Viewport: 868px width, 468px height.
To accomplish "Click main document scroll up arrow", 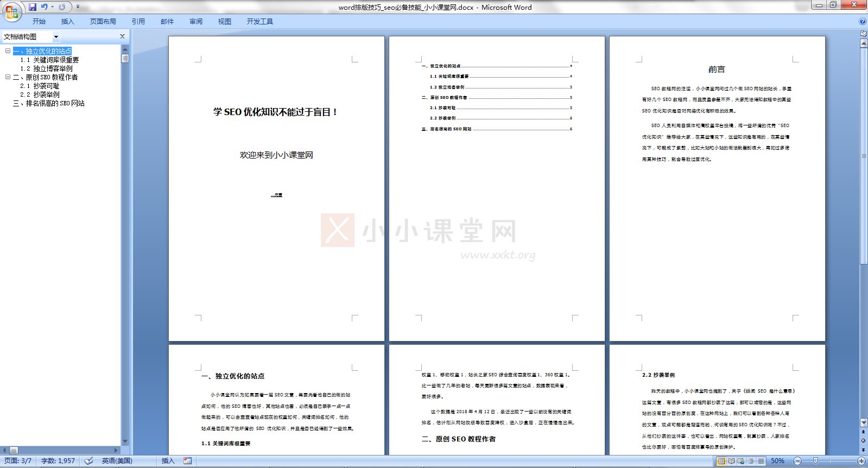I will click(864, 43).
